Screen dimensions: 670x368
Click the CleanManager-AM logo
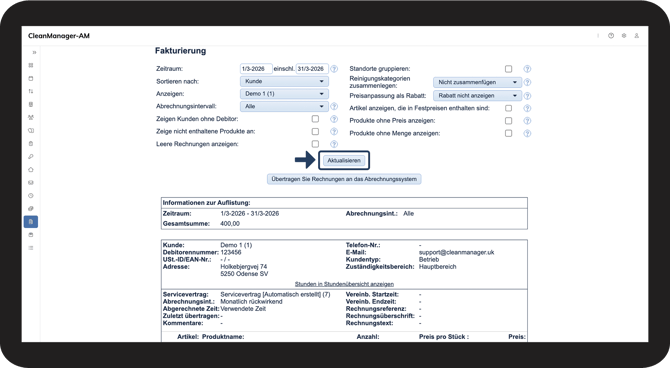coord(59,36)
